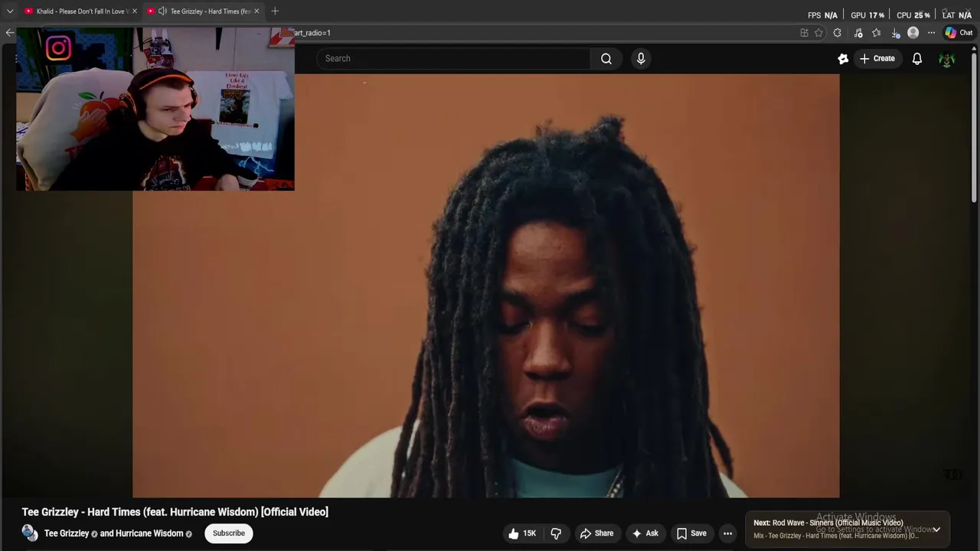Viewport: 980px width, 551px height.
Task: Open the Tee Grizzley channel avatar
Action: (29, 533)
